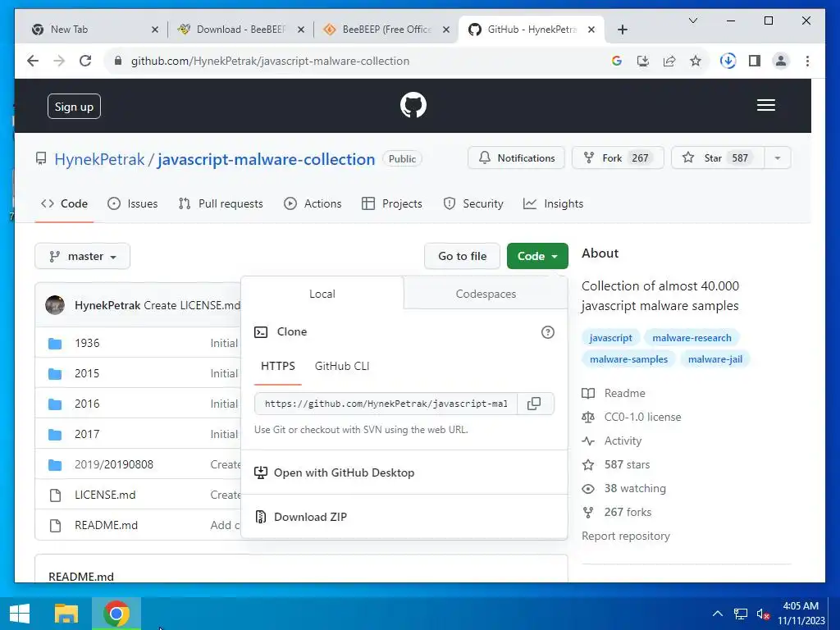Viewport: 840px width, 630px height.
Task: Open the LICENSE.md file
Action: pos(105,495)
